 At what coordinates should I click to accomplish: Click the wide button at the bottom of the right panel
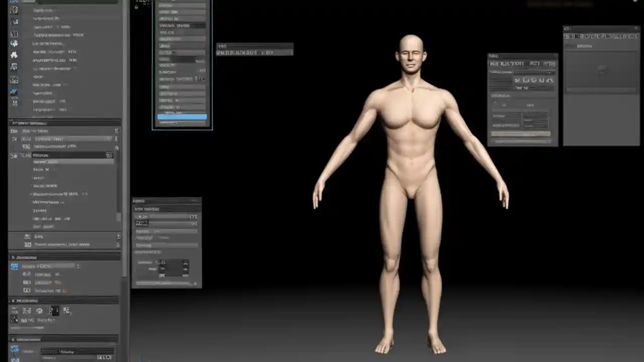pyautogui.click(x=522, y=135)
